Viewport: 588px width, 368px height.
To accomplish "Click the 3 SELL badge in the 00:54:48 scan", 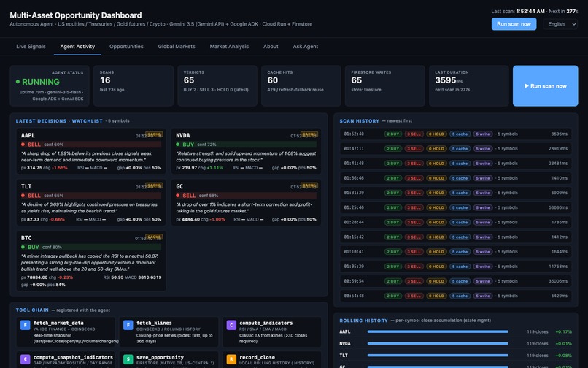I will pos(414,296).
